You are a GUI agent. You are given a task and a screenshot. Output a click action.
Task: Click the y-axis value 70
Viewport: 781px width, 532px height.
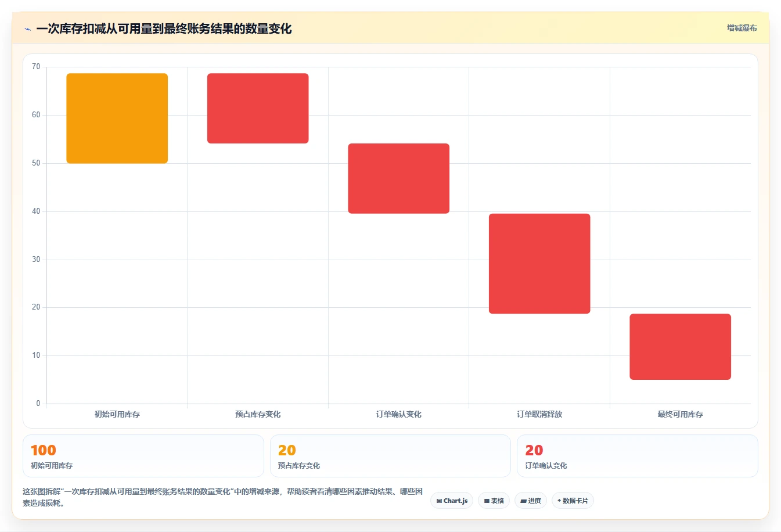[x=36, y=67]
